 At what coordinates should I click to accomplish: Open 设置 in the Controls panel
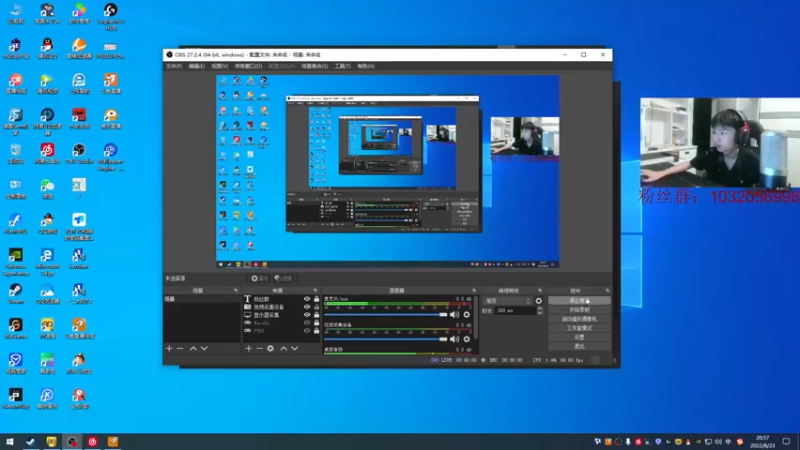point(579,337)
